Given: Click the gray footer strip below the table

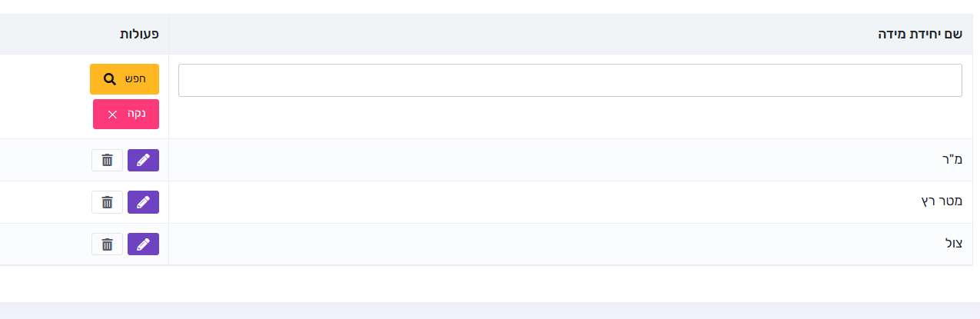Looking at the screenshot, I should click(x=490, y=311).
